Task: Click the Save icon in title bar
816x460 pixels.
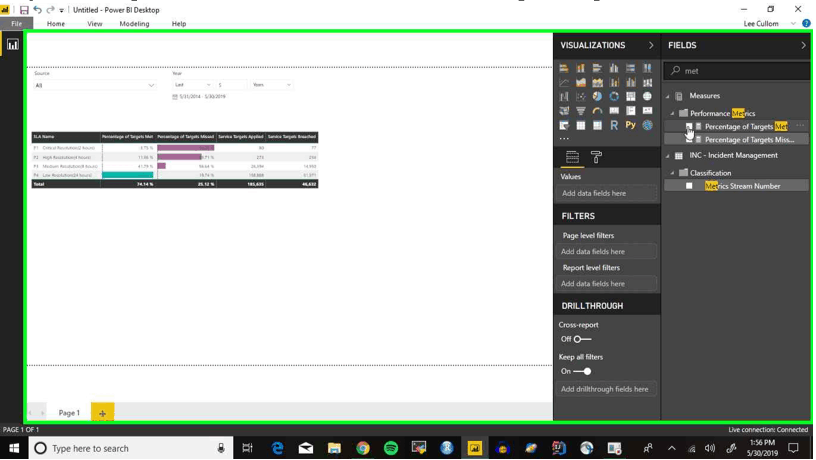Action: (x=24, y=10)
